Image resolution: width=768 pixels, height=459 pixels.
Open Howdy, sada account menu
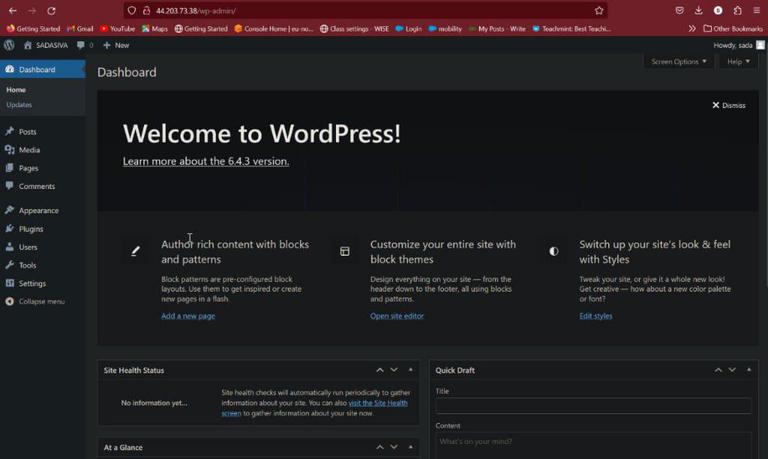point(739,45)
